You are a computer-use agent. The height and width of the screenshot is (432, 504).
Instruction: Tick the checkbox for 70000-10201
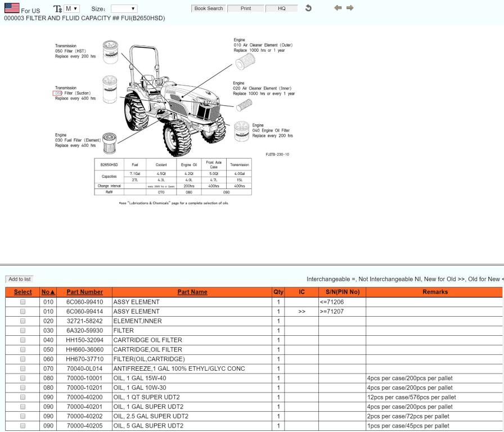pyautogui.click(x=23, y=388)
